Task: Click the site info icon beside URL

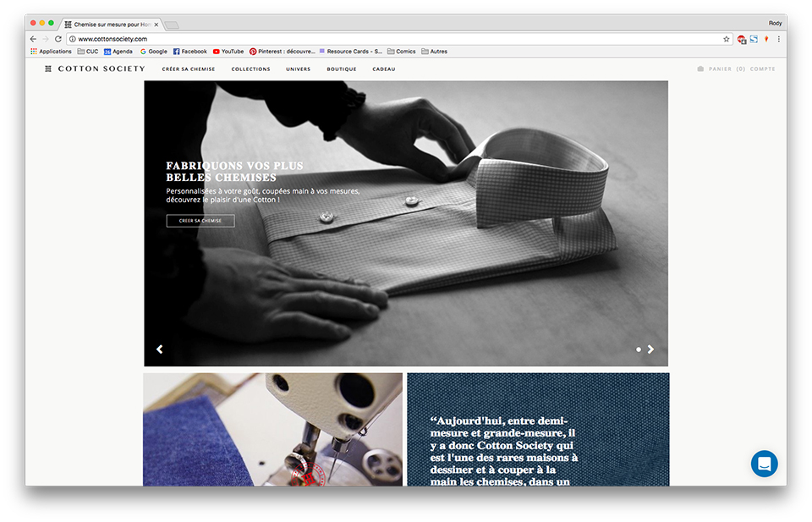Action: (73, 39)
